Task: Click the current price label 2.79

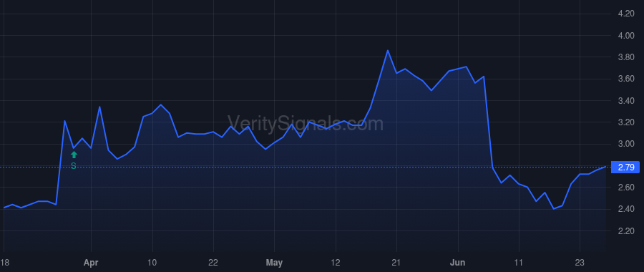Action: click(626, 167)
